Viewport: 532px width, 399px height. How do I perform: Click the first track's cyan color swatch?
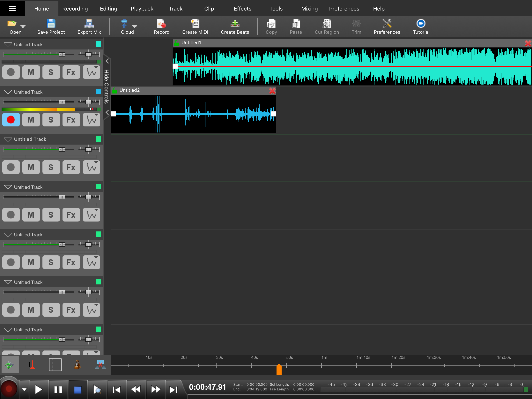click(98, 44)
